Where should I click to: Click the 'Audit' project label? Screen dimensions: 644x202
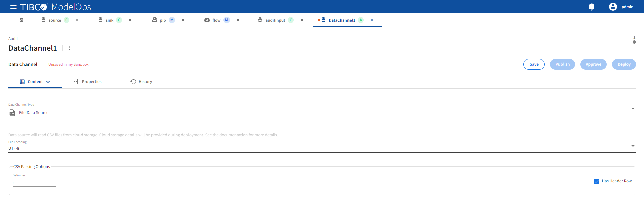click(13, 39)
